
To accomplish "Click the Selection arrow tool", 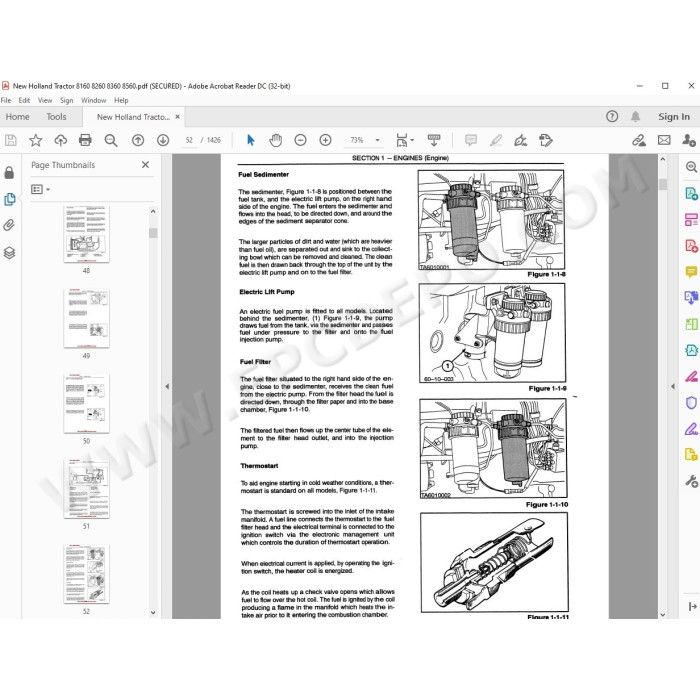I will click(250, 140).
